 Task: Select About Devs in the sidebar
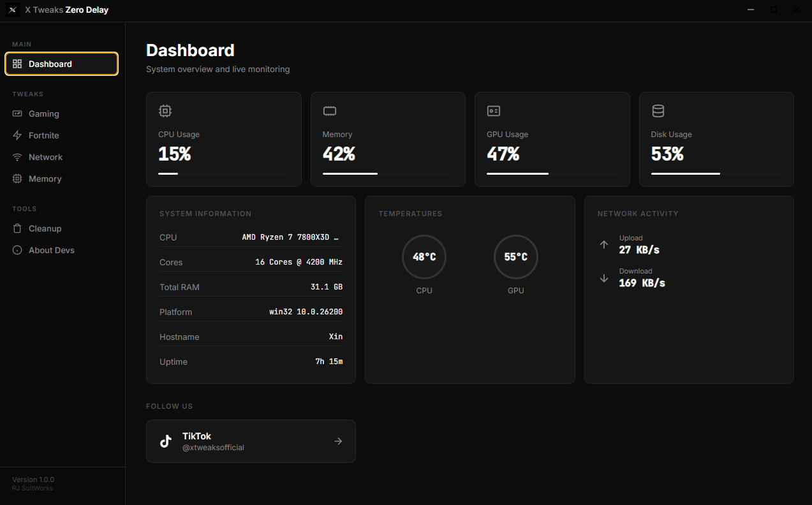(52, 250)
